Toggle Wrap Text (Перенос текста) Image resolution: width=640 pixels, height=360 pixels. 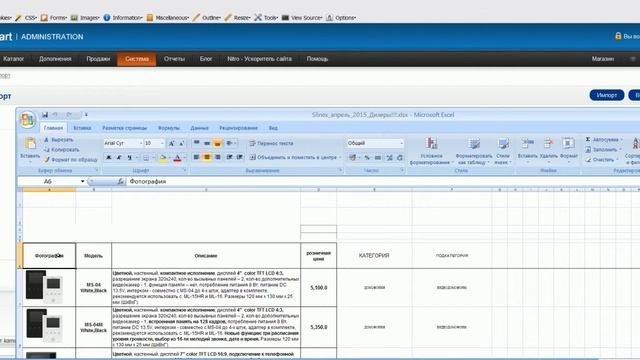click(x=271, y=143)
